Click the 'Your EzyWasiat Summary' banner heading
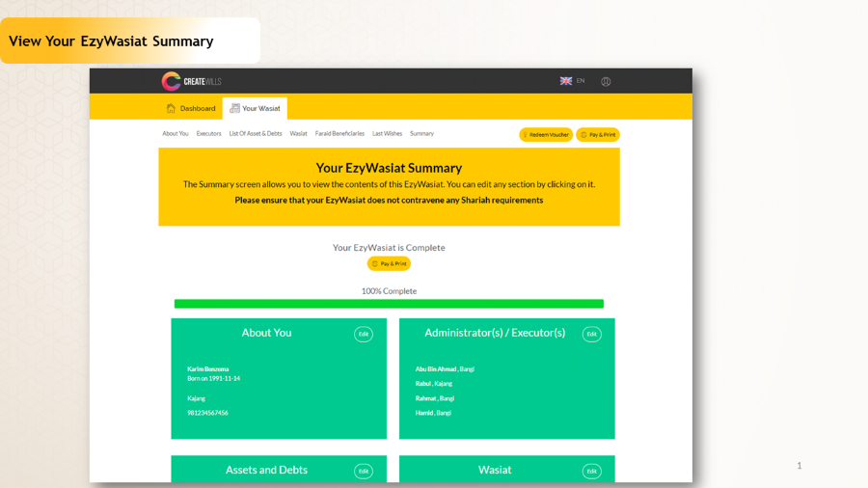This screenshot has width=868, height=488. (389, 168)
